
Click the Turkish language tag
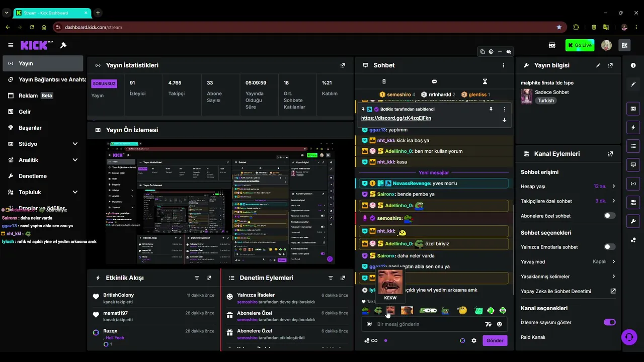[x=545, y=101]
